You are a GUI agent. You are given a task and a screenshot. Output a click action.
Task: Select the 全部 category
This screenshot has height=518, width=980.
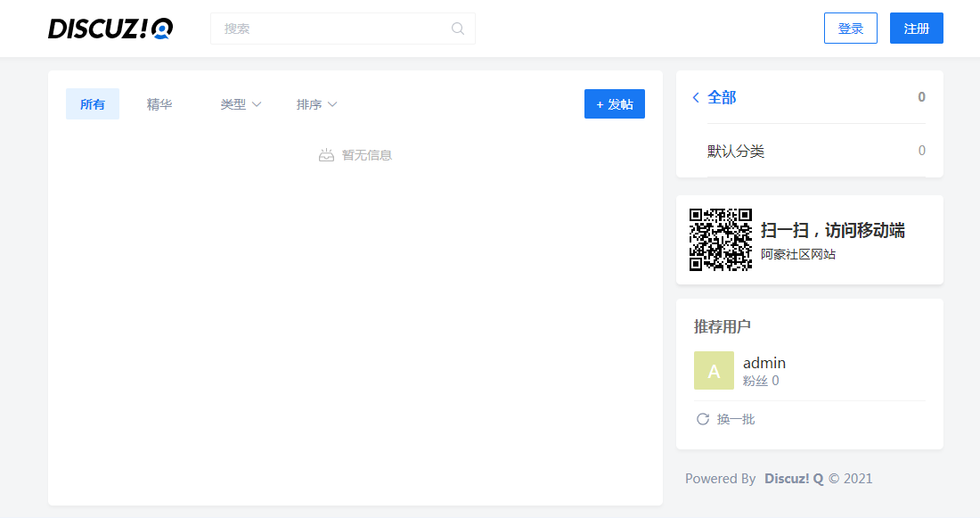click(x=722, y=97)
